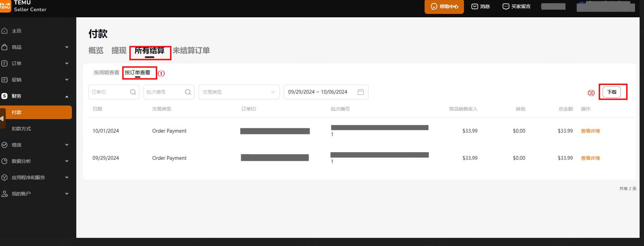Click the 共有 2 条 total count
644x246 pixels.
click(628, 189)
